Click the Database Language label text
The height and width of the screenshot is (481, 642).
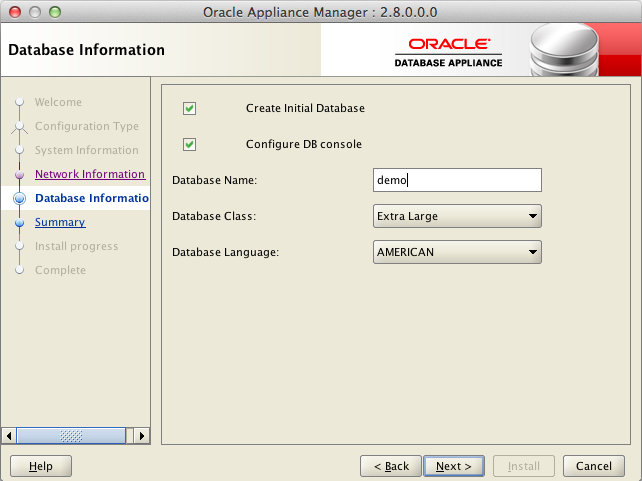pos(225,252)
